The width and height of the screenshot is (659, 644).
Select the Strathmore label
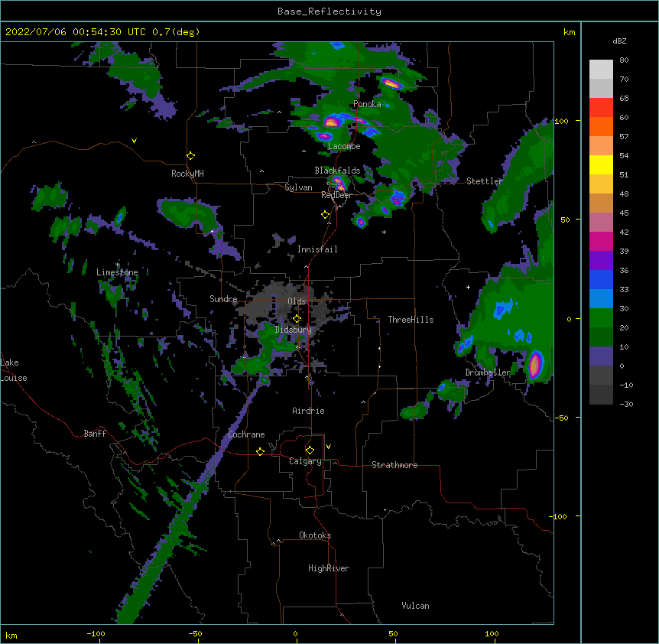394,465
